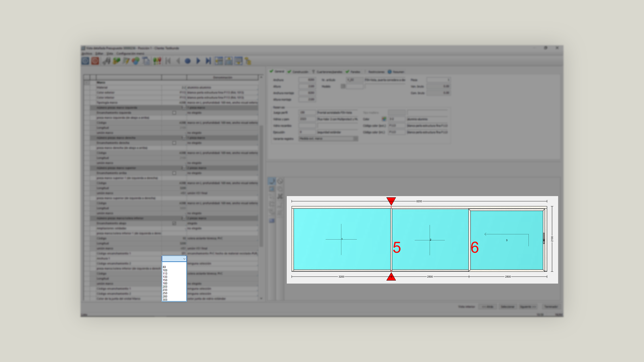Screen dimensions: 644x362
Task: Click the property table's vertical scrollbar
Action: [261, 186]
